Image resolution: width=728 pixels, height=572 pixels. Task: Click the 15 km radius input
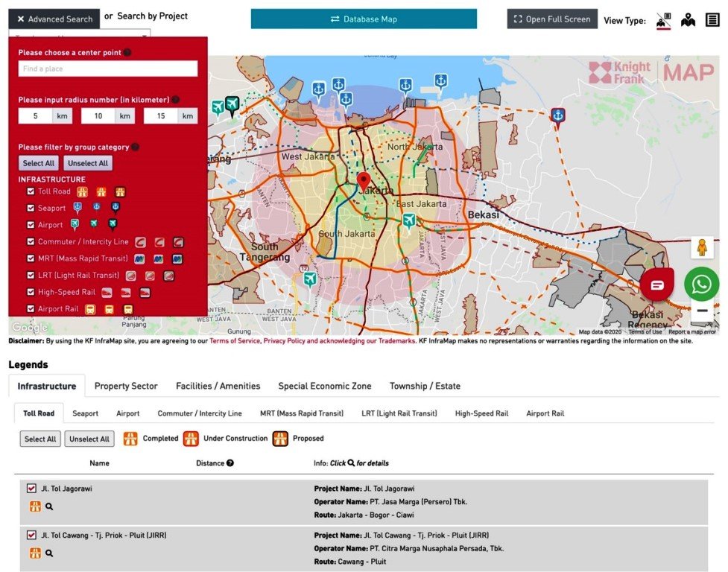161,116
